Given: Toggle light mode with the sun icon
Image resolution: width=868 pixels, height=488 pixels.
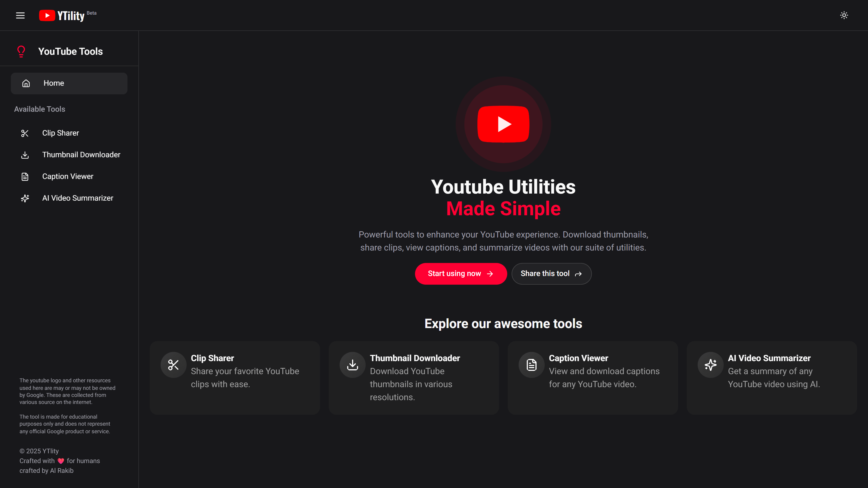Looking at the screenshot, I should click(x=844, y=15).
